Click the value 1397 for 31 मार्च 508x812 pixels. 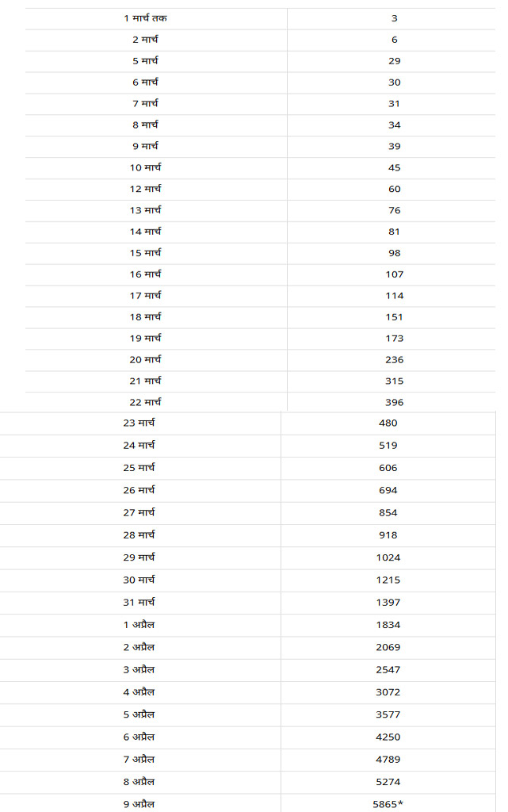coord(388,603)
